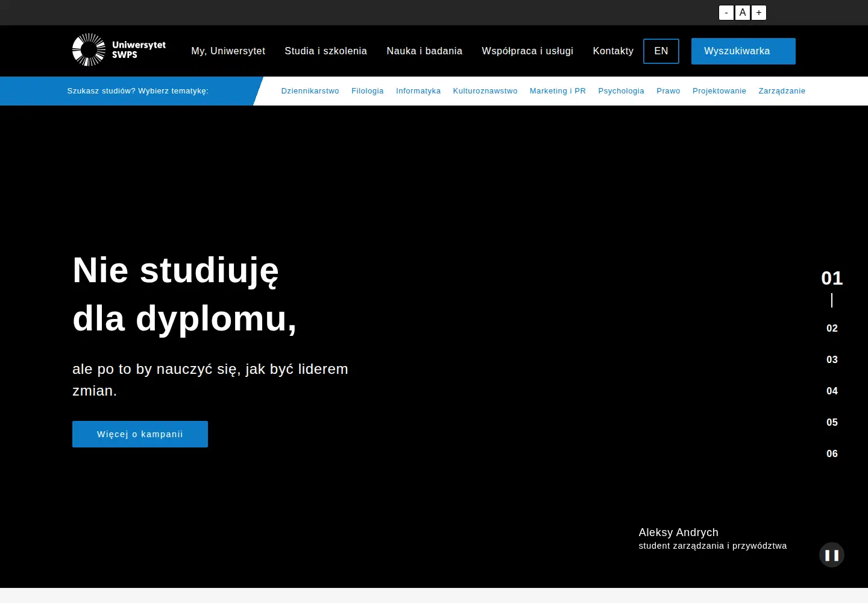Pause the hero slideshow
The width and height of the screenshot is (868, 603).
[x=832, y=555]
